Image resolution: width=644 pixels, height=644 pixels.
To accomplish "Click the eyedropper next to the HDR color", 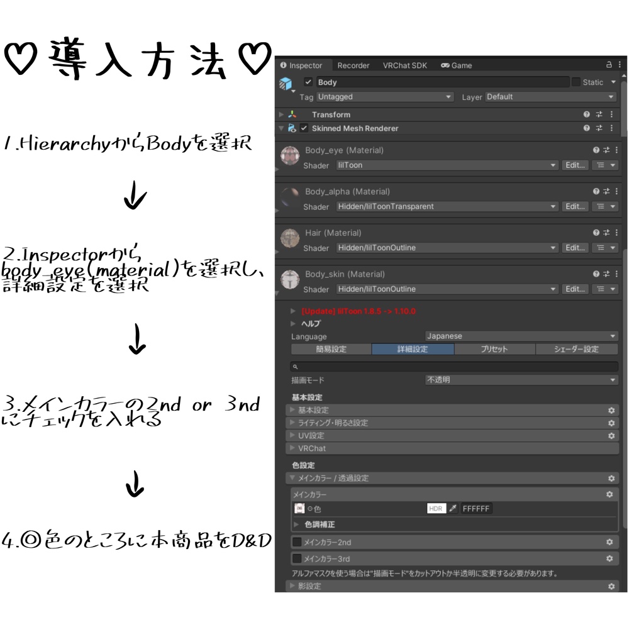I will pyautogui.click(x=453, y=508).
